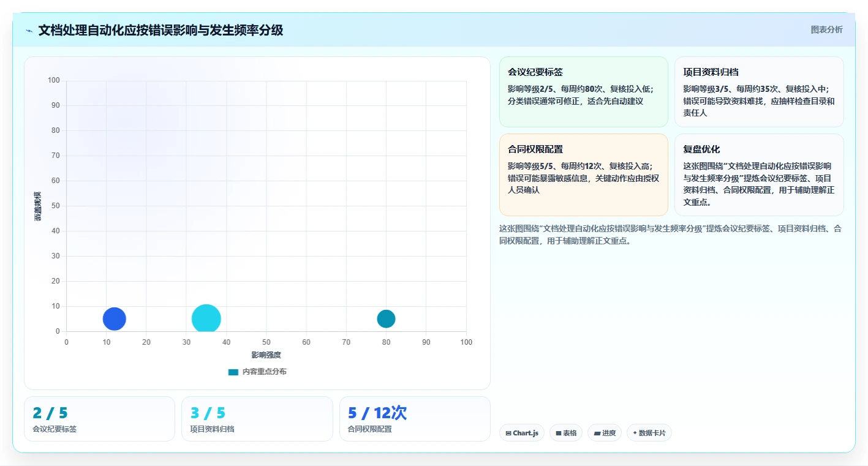Click the 图表分析 label in header

826,29
